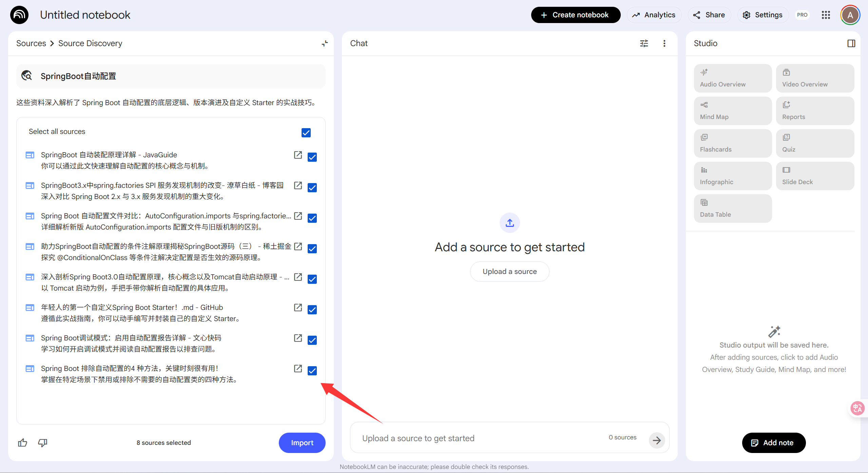Click the thumbs down feedback icon

click(43, 442)
